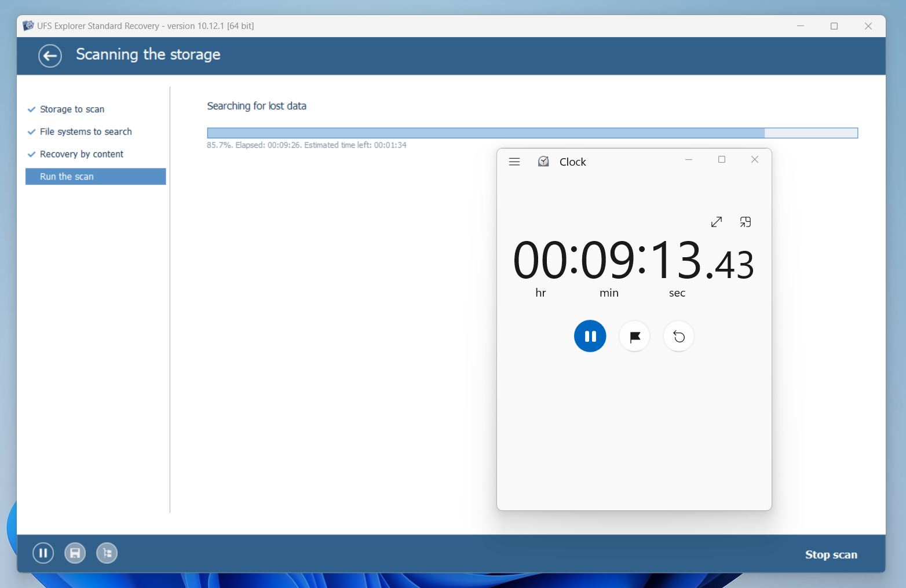Minimize the Clock window
This screenshot has width=906, height=588.
point(689,160)
